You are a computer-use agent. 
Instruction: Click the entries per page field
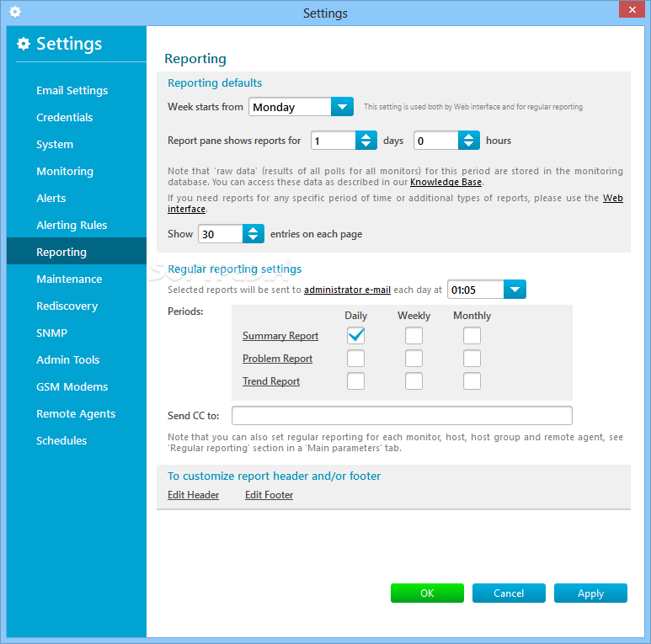(221, 234)
